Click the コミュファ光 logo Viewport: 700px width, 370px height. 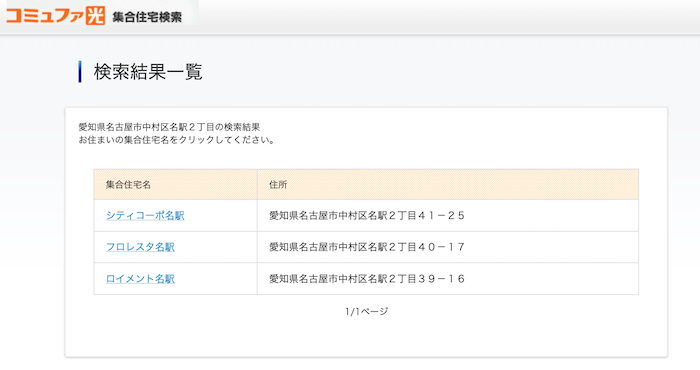tap(55, 16)
